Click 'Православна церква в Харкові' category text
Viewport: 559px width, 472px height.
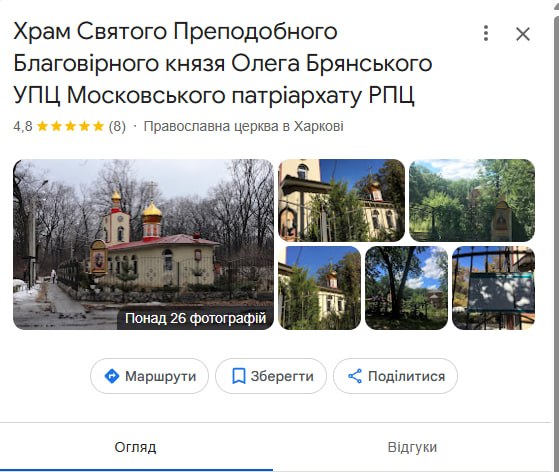tap(243, 126)
